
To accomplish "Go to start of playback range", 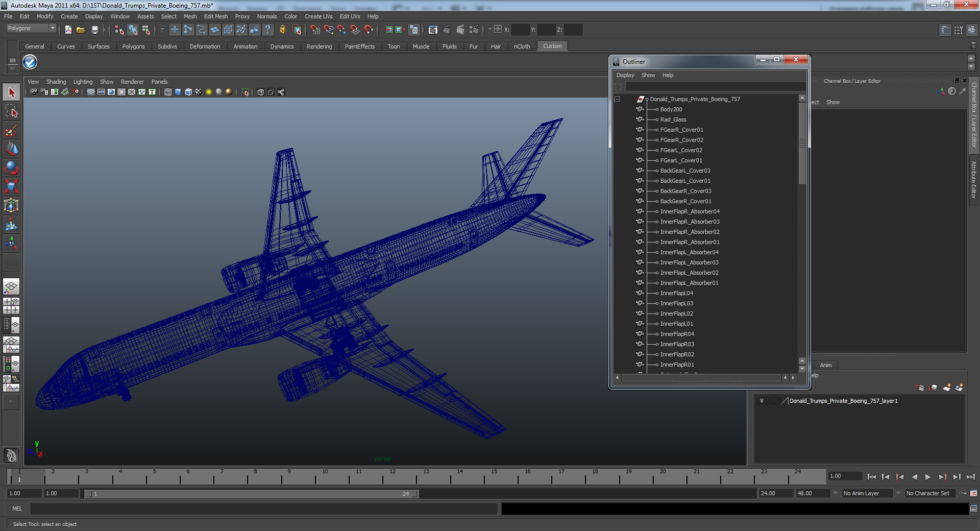I will point(872,477).
